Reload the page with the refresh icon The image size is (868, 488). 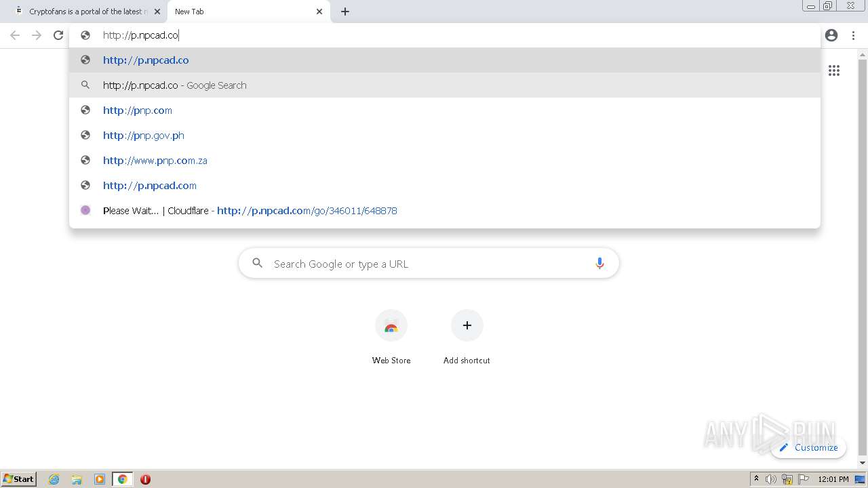click(58, 35)
